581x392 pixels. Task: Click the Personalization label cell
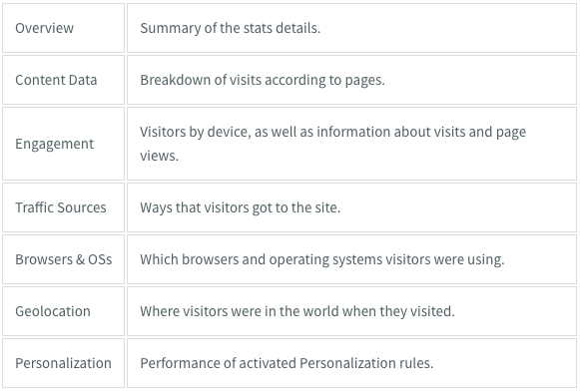coord(63,363)
